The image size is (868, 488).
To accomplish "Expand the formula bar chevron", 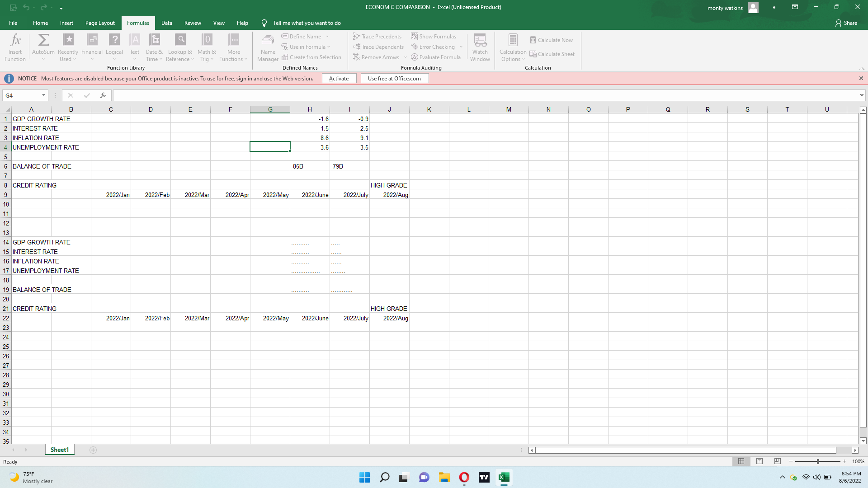I will 862,95.
